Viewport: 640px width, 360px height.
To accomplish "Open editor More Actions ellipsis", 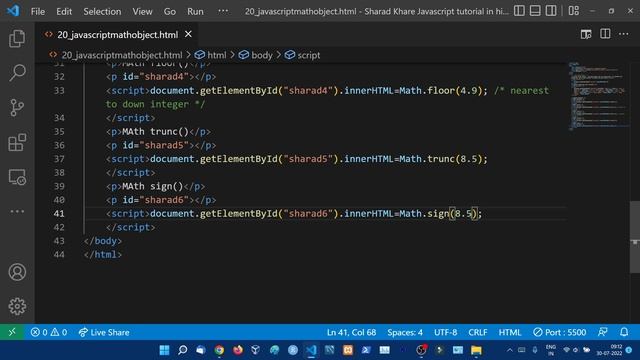I will pyautogui.click(x=624, y=34).
